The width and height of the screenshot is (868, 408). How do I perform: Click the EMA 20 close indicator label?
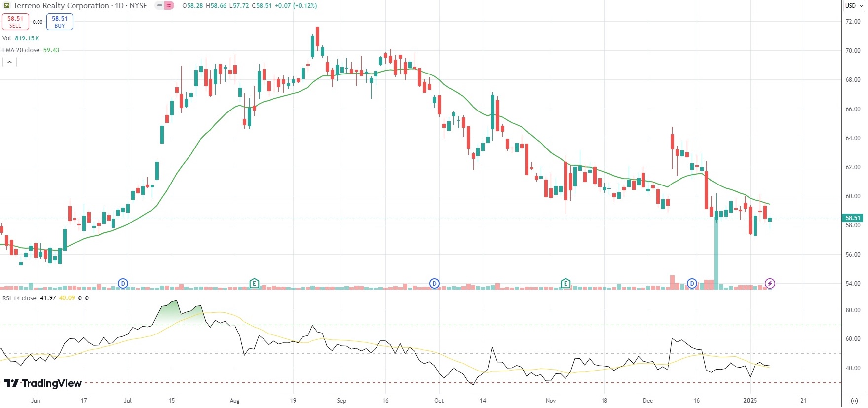[21, 50]
